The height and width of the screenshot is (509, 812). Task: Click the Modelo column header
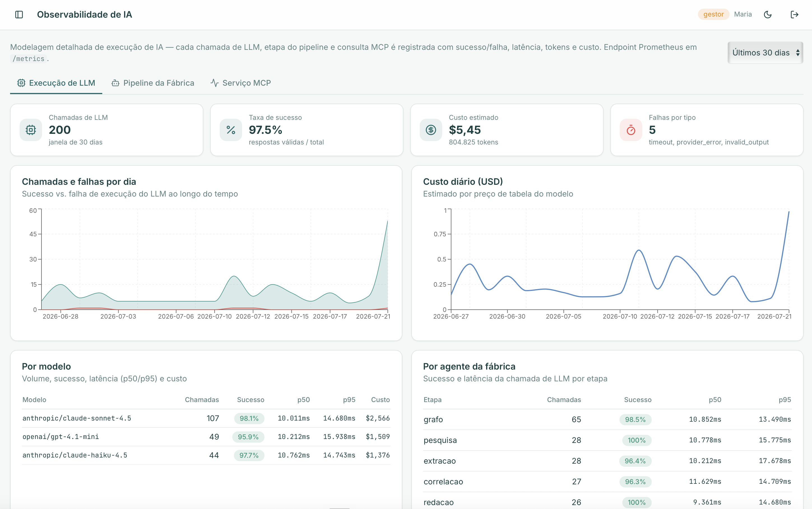point(34,400)
